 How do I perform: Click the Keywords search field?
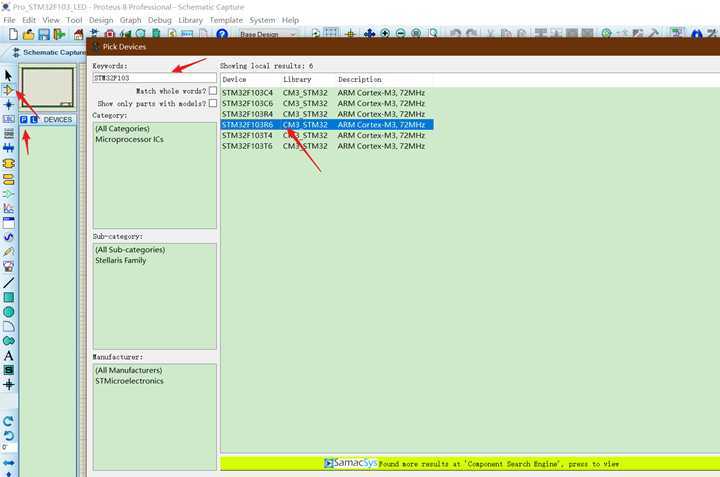click(x=154, y=78)
